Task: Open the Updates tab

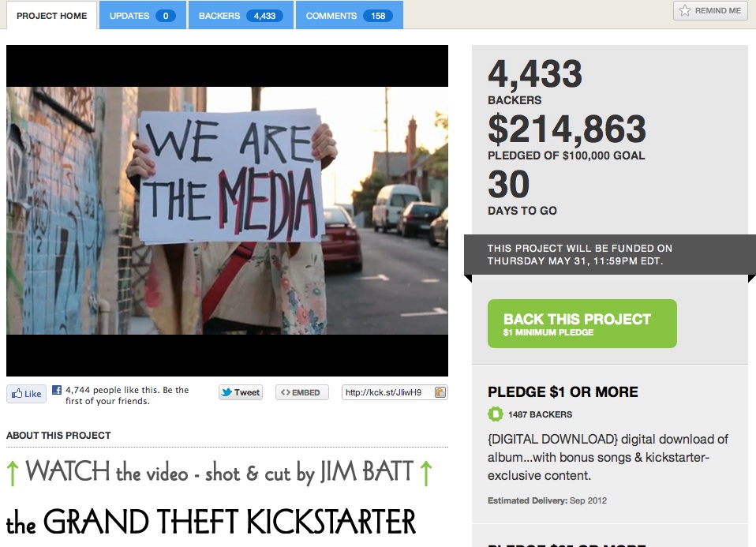Action: coord(142,16)
